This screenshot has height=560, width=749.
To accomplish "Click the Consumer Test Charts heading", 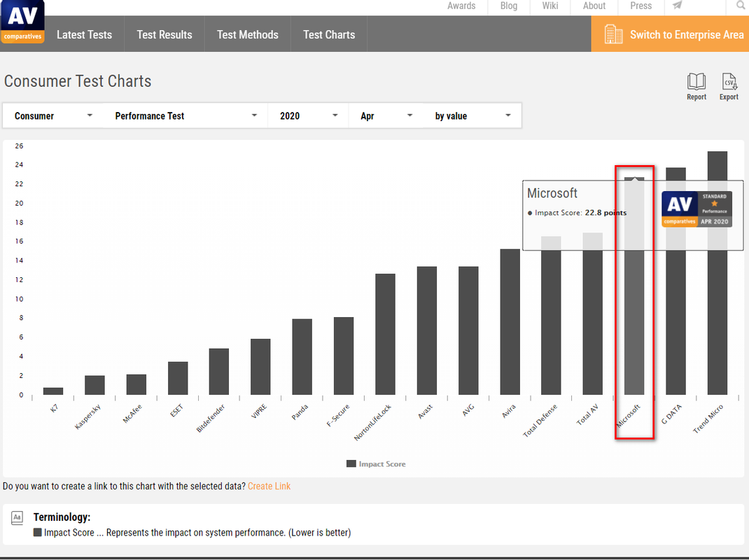I will [78, 81].
